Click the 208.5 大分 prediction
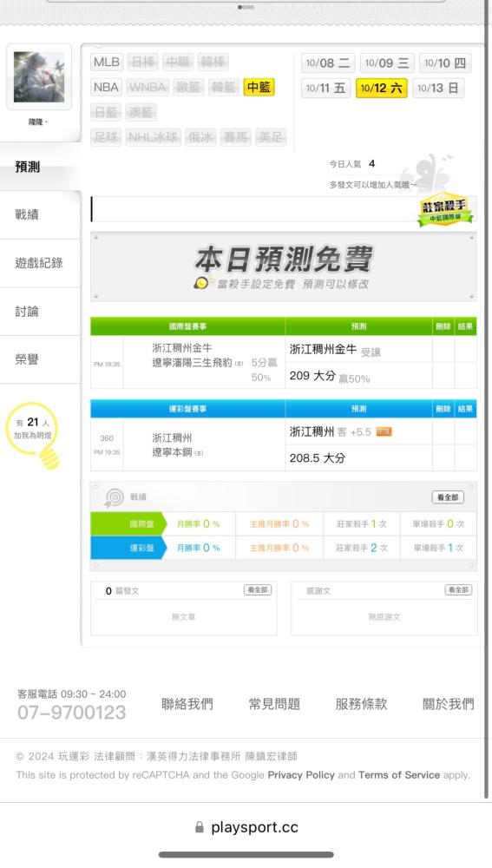The image size is (492, 868). coord(317,457)
